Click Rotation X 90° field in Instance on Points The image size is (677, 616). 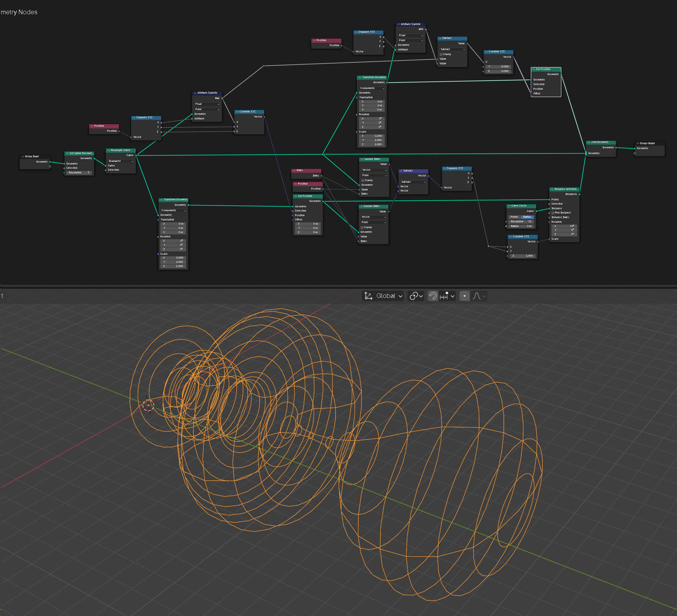[x=564, y=226]
